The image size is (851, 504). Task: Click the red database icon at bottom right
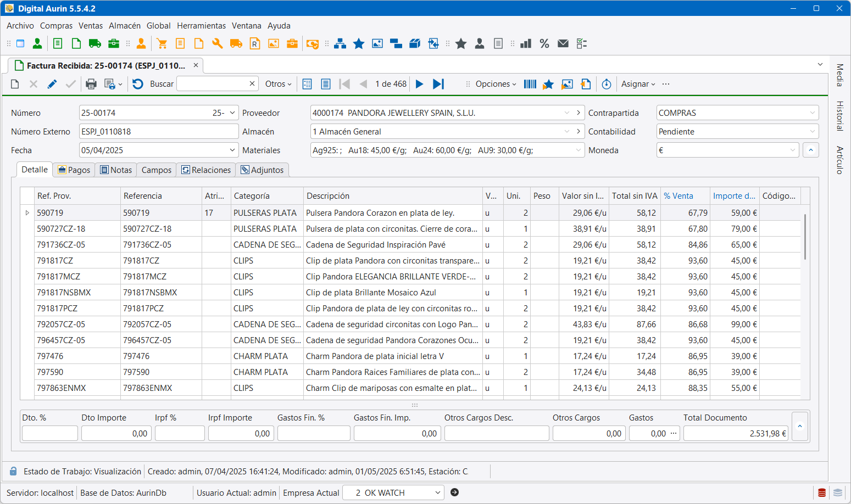(x=822, y=492)
